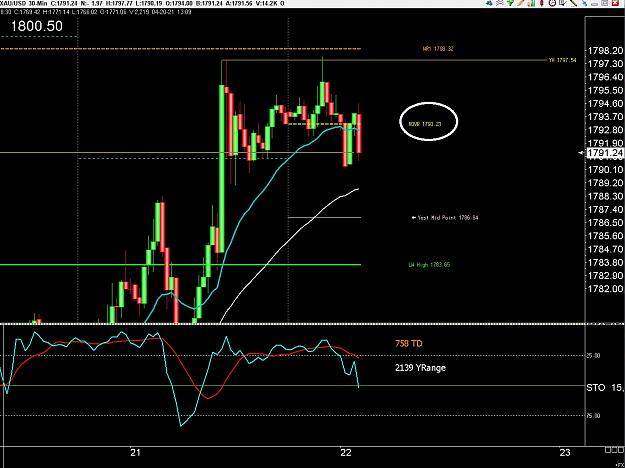
Task: Click date 23 on the time axis
Action: 565,452
